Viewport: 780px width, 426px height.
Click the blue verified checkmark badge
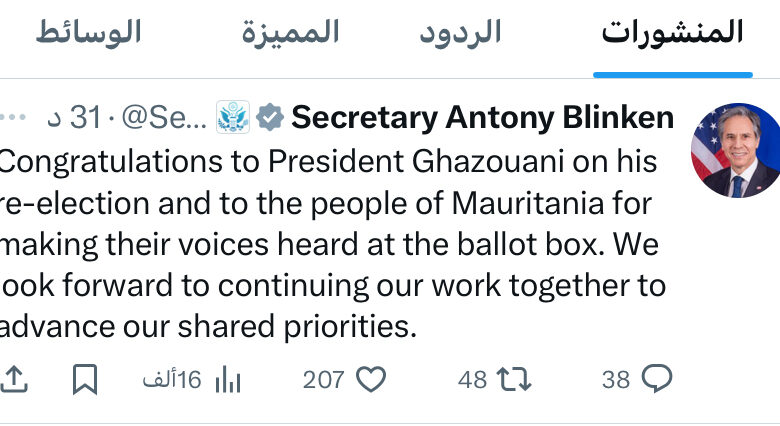[x=270, y=117]
